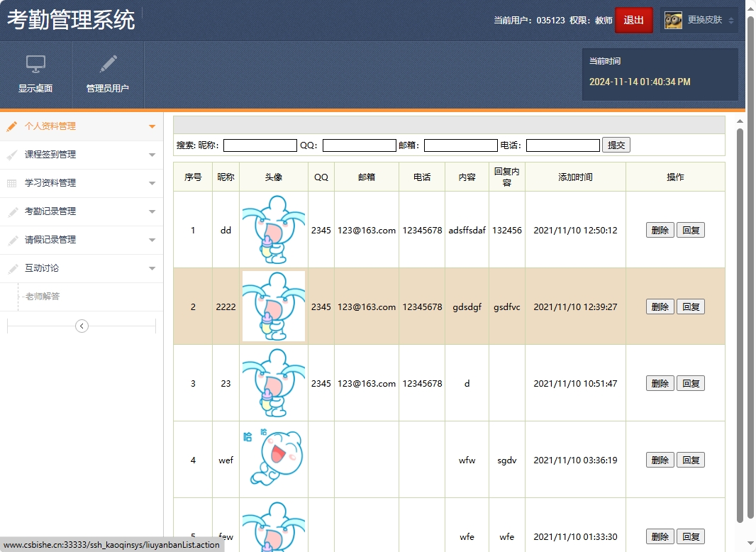Select the 管理员用户 admin user icon

pyautogui.click(x=108, y=73)
